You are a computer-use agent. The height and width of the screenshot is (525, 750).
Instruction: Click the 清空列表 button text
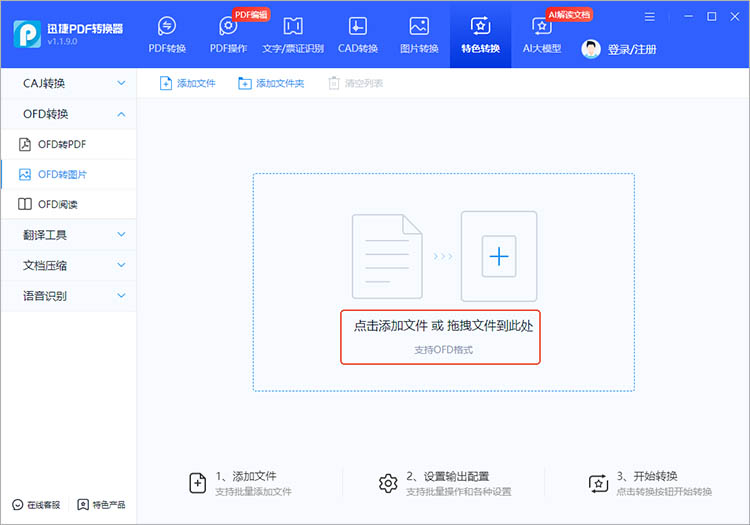tap(364, 84)
